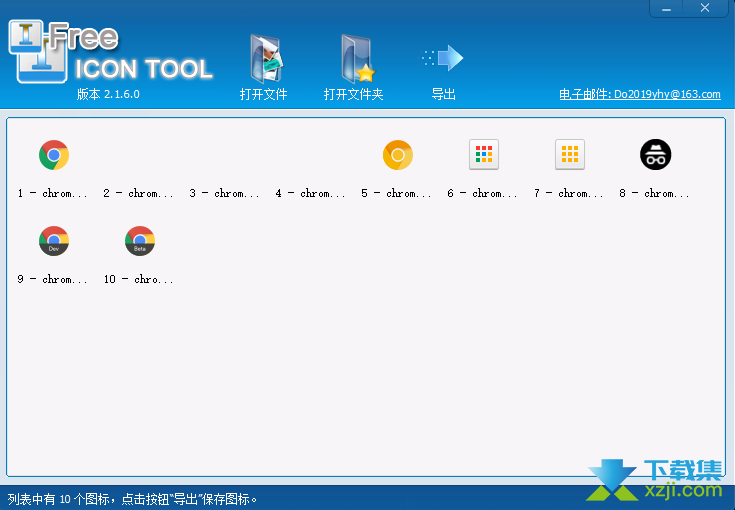Click the 导出 text label
Viewport: 735px width, 510px height.
(443, 94)
